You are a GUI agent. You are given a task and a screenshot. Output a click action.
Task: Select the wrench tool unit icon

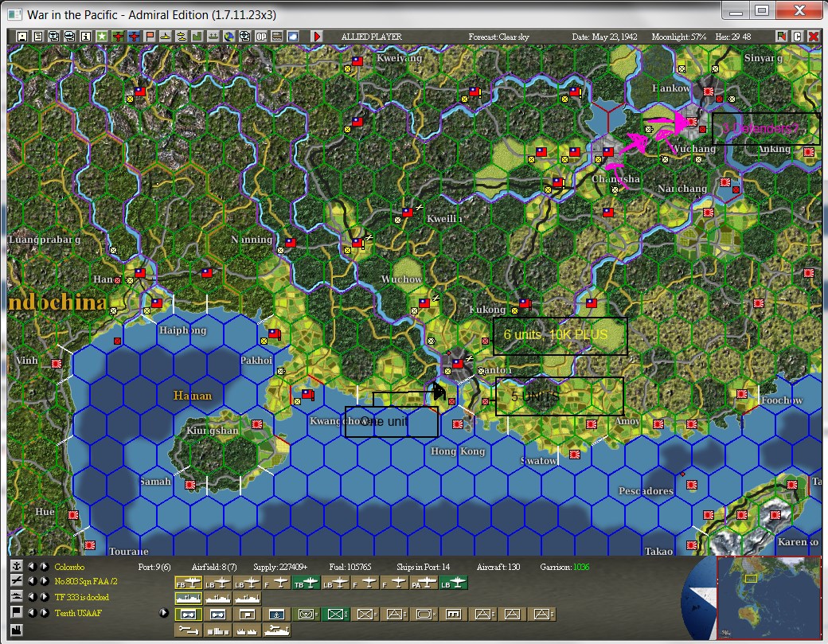click(x=189, y=630)
